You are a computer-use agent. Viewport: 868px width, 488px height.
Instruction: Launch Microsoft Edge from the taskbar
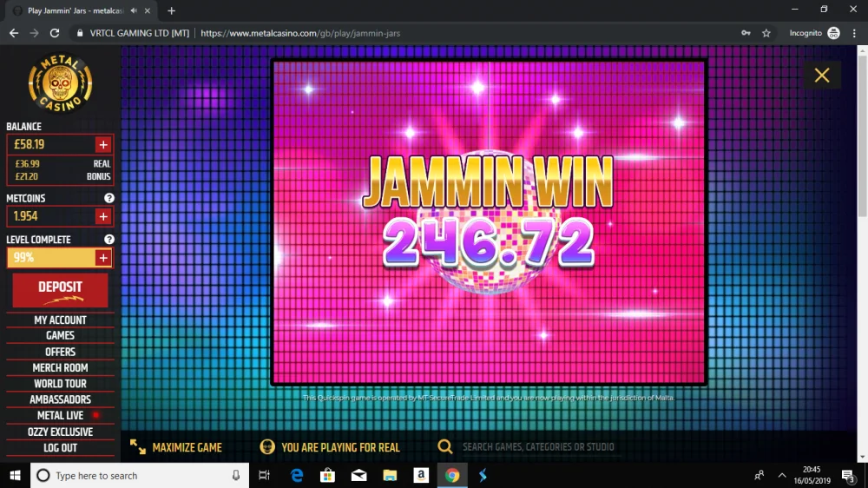click(x=297, y=475)
